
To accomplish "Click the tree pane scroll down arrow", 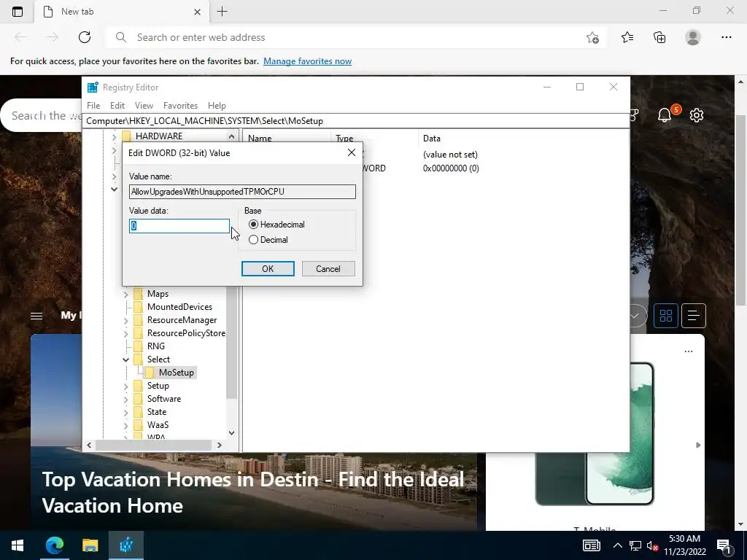I will [x=231, y=433].
